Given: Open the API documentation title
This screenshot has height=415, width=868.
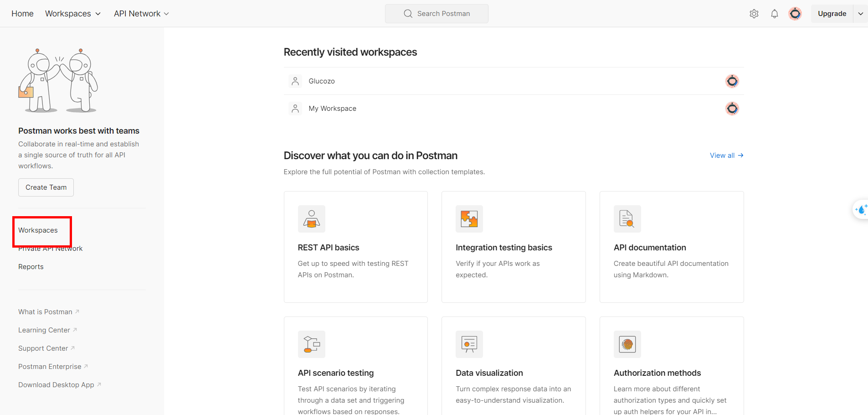Looking at the screenshot, I should [650, 248].
